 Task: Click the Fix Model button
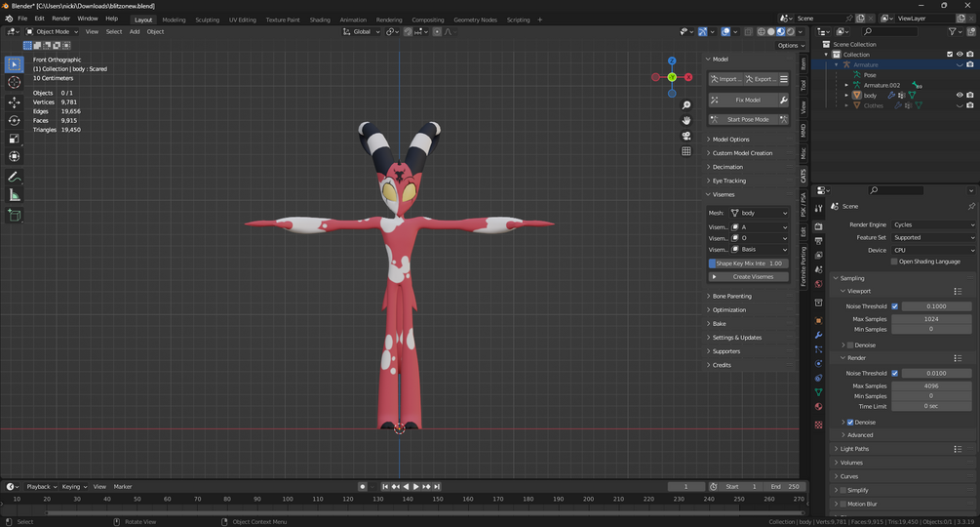pos(743,100)
